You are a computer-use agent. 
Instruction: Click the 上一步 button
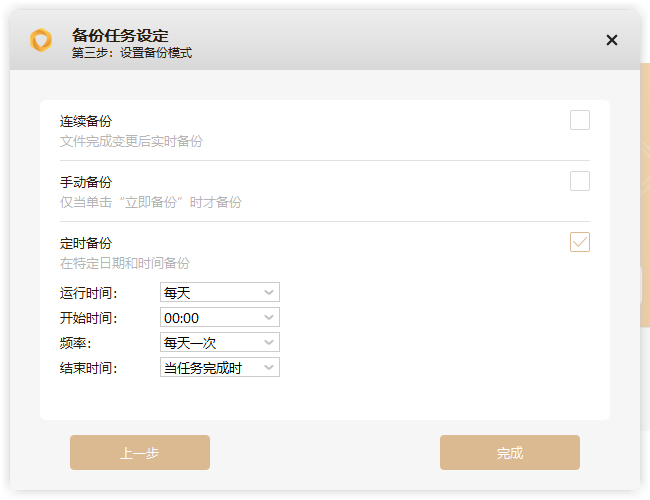click(140, 452)
